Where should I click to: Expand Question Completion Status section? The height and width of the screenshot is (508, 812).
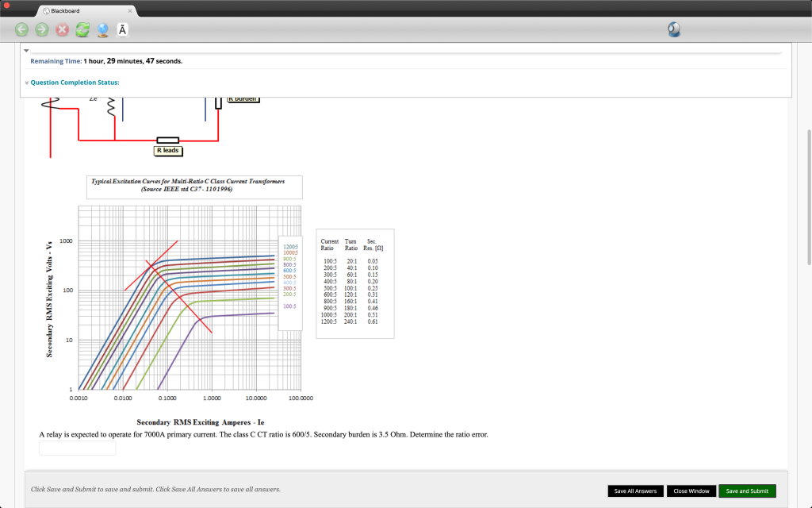click(x=27, y=83)
